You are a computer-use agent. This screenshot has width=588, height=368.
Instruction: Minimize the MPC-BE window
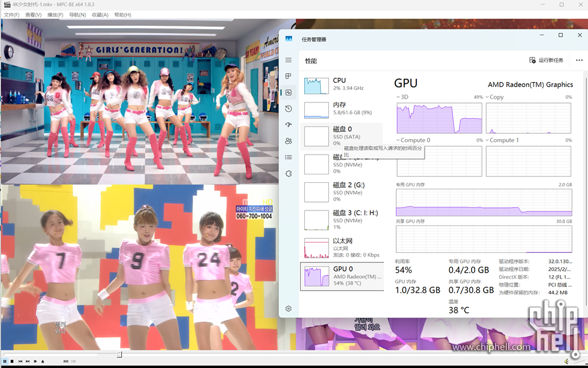tap(542, 5)
